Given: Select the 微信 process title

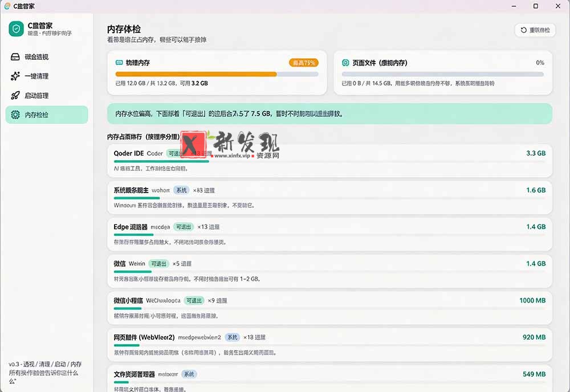Looking at the screenshot, I should [120, 264].
